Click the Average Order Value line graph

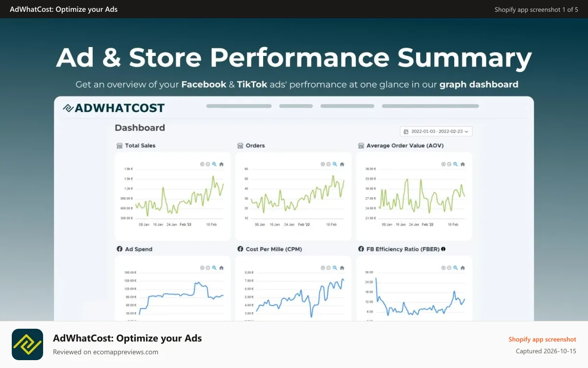[422, 195]
